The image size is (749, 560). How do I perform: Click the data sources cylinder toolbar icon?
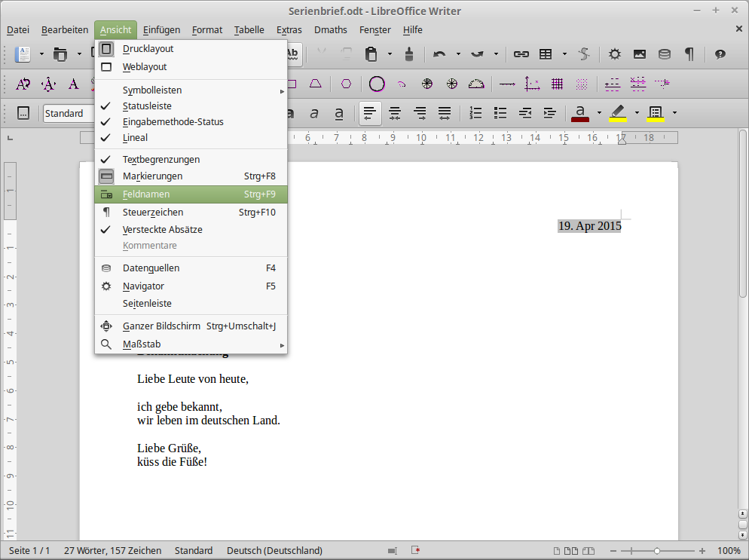(x=664, y=54)
